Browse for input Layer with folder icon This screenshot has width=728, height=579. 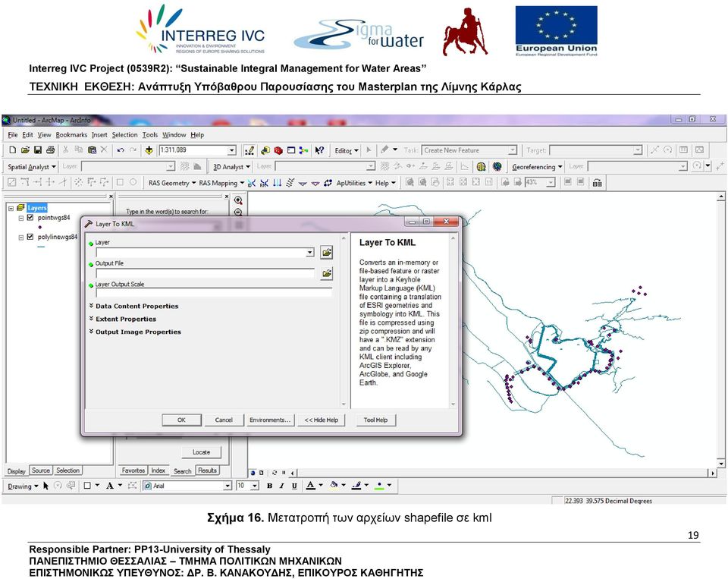pyautogui.click(x=326, y=253)
